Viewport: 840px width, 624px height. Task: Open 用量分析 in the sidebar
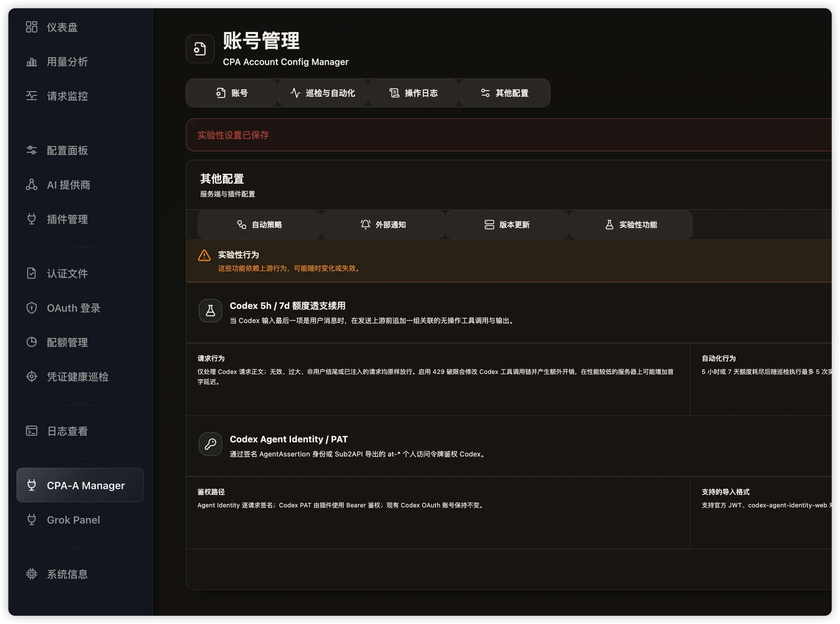(80, 62)
